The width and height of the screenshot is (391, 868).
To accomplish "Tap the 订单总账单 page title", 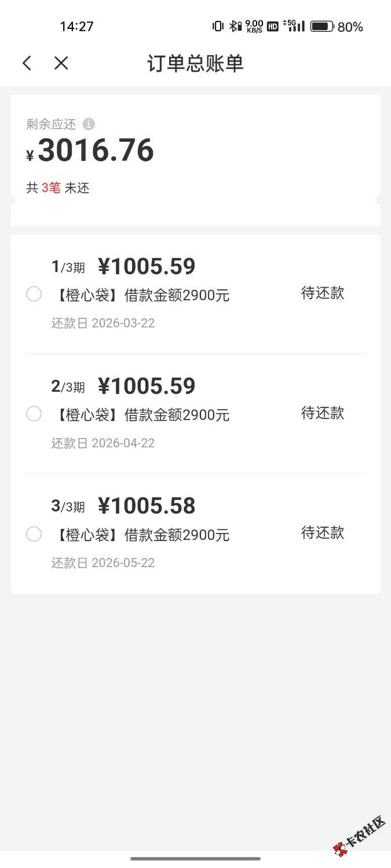I will click(x=195, y=64).
